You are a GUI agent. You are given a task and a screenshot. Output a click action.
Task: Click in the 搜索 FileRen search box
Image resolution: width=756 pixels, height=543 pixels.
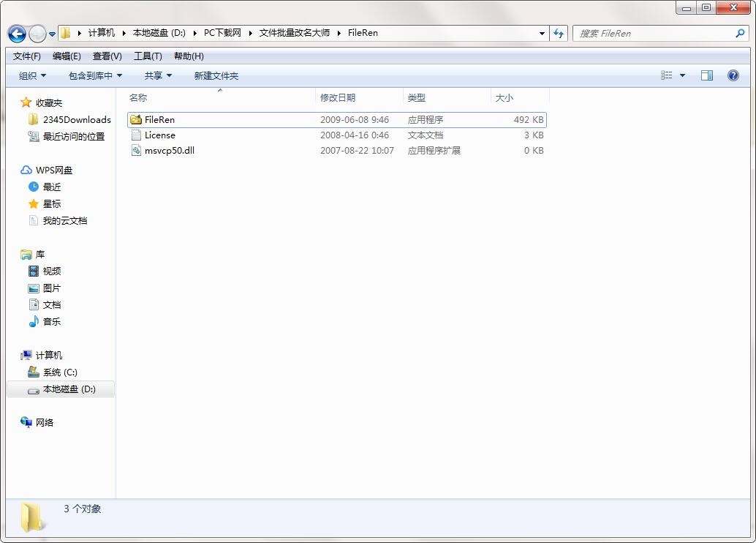click(654, 33)
